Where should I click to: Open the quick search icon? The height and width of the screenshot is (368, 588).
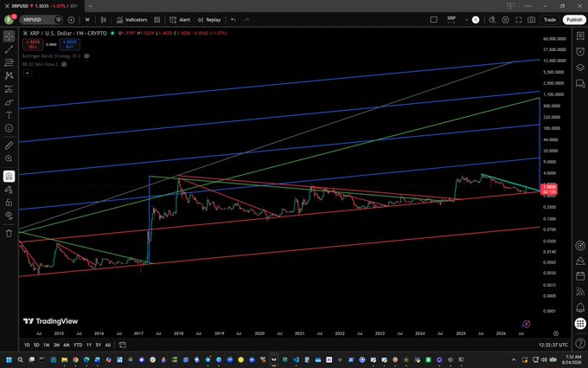click(492, 20)
